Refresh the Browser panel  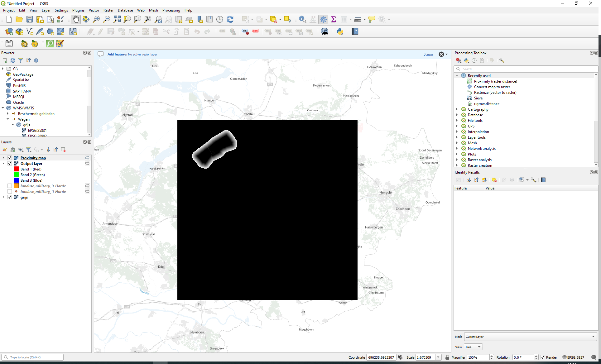[13, 60]
